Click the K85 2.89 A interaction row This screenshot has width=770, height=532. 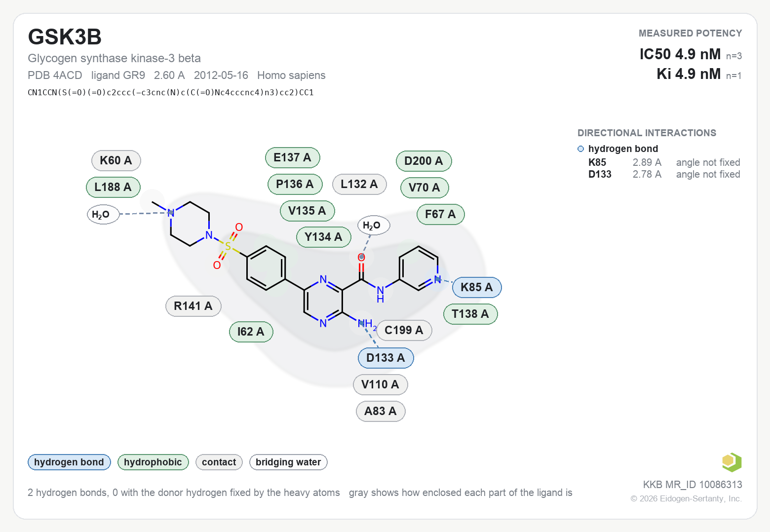coord(664,162)
